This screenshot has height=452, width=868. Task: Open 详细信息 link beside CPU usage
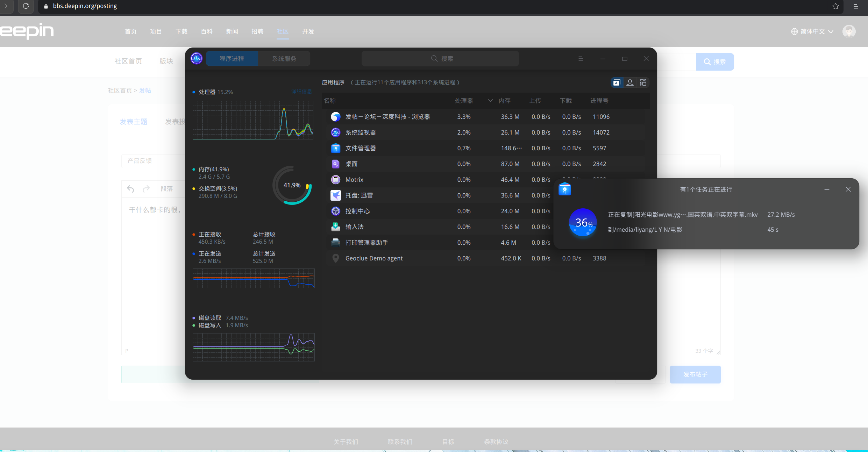(301, 92)
